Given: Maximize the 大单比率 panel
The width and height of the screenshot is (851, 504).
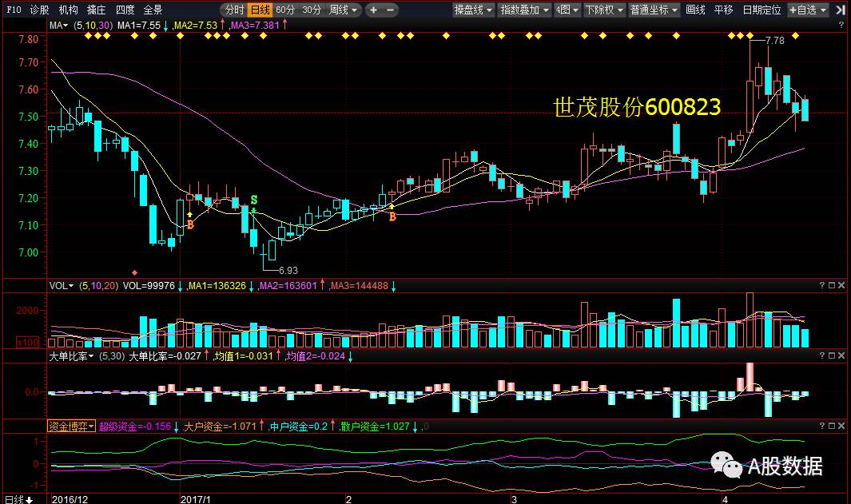Looking at the screenshot, I should [x=832, y=356].
